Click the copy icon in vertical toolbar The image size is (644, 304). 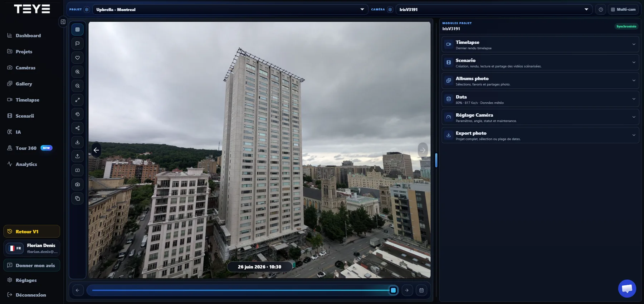78,198
